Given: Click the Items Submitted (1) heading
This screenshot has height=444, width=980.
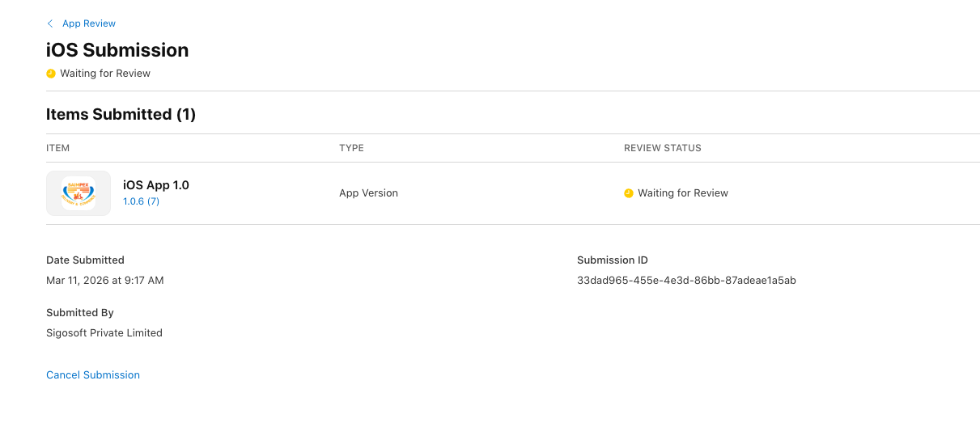Looking at the screenshot, I should [121, 114].
